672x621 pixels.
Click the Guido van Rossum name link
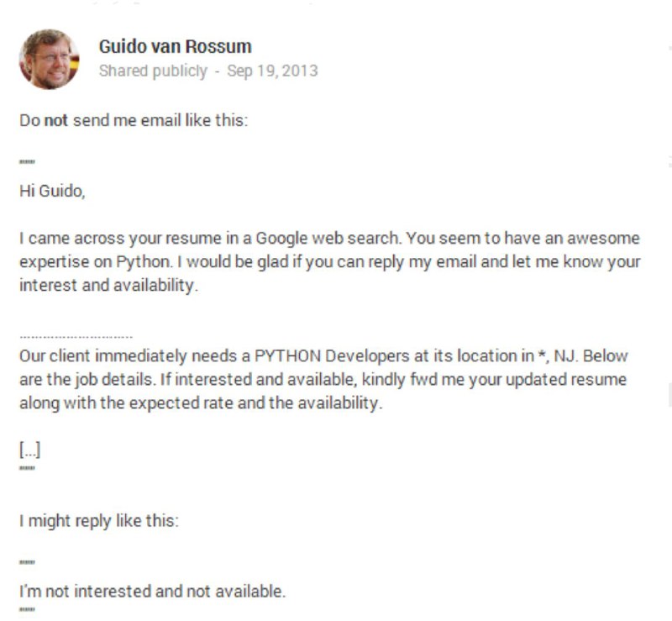click(171, 48)
